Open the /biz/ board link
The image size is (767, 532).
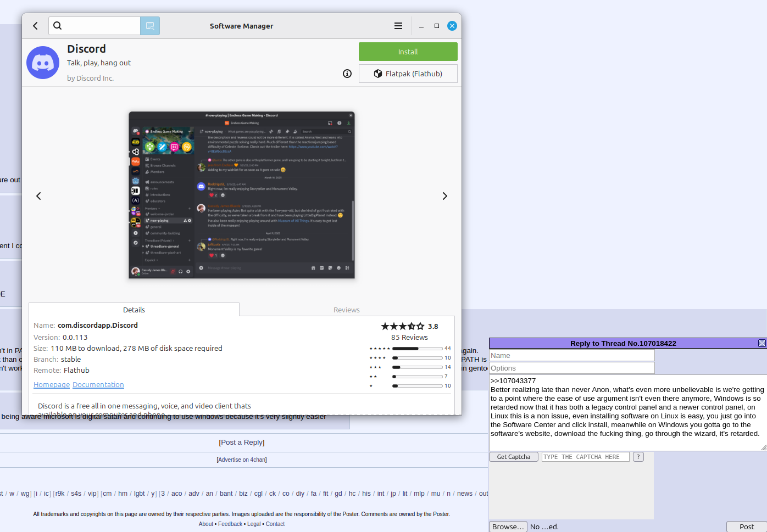[243, 494]
